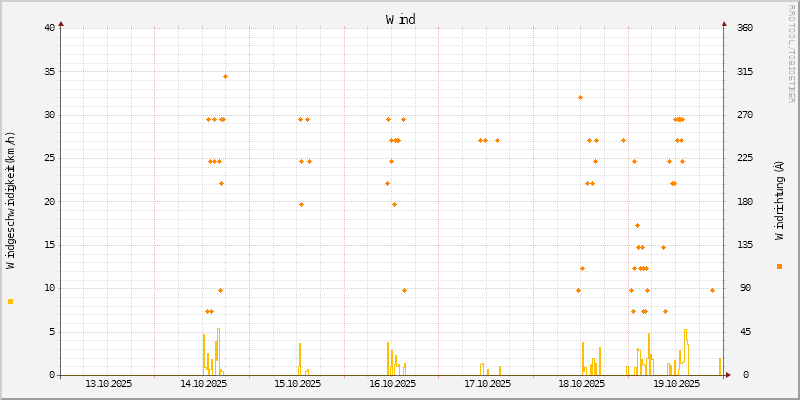Select the 19.10.2025 date label
This screenshot has height=400, width=800.
click(x=676, y=383)
